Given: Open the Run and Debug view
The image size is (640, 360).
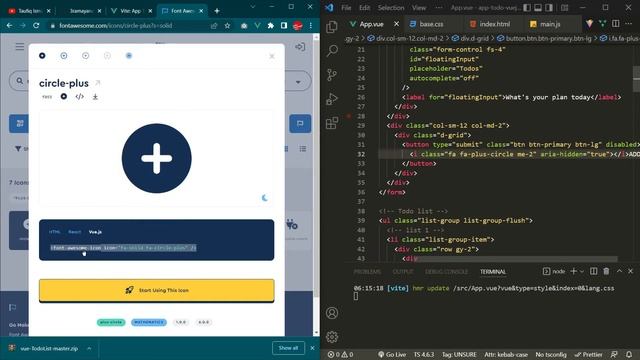Looking at the screenshot, I should pyautogui.click(x=332, y=99).
